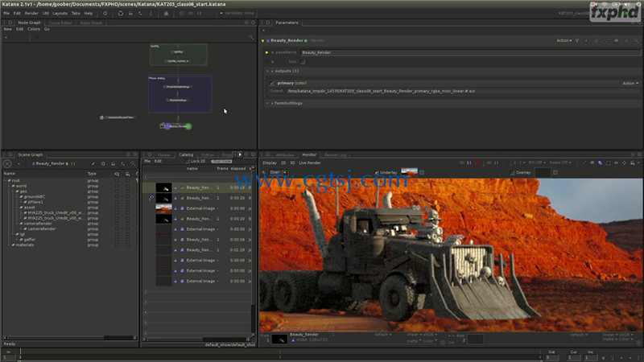This screenshot has height=362, width=644.
Task: Toggle checkbox in root row of Scene Graph
Action: coord(117,180)
